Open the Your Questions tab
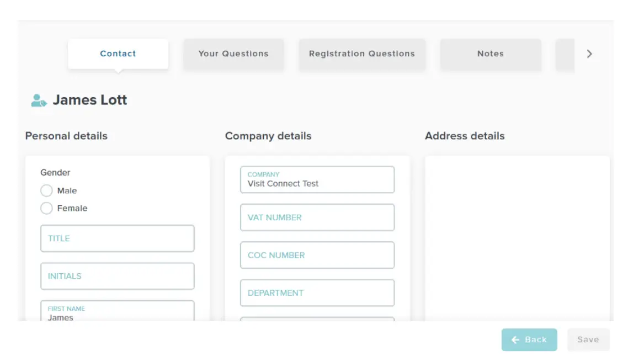The image size is (644, 356). pyautogui.click(x=233, y=54)
